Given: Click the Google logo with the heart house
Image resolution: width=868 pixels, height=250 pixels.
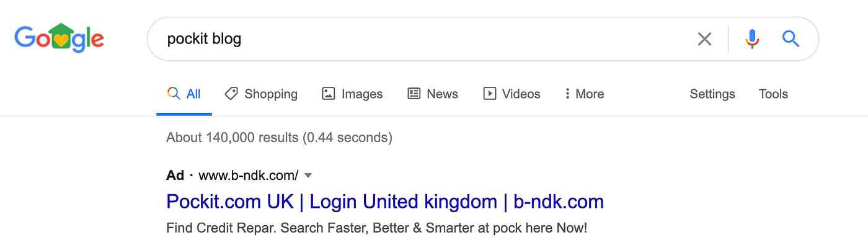Looking at the screenshot, I should point(60,38).
